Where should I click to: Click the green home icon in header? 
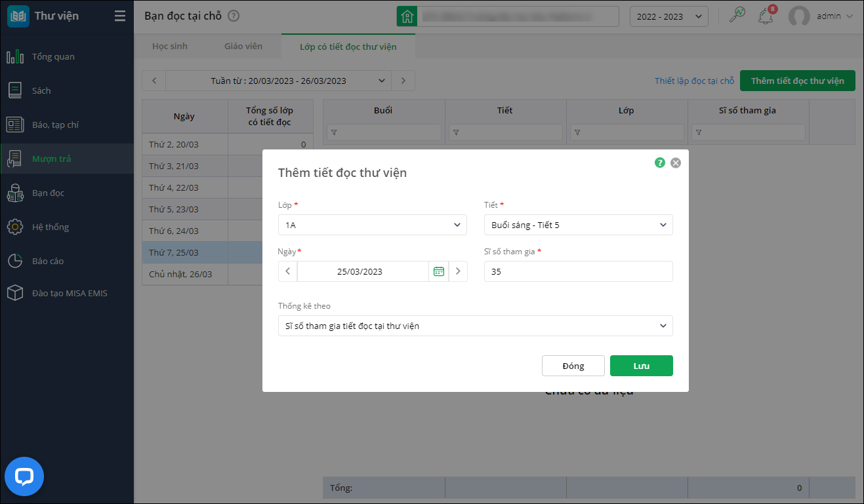pyautogui.click(x=407, y=16)
